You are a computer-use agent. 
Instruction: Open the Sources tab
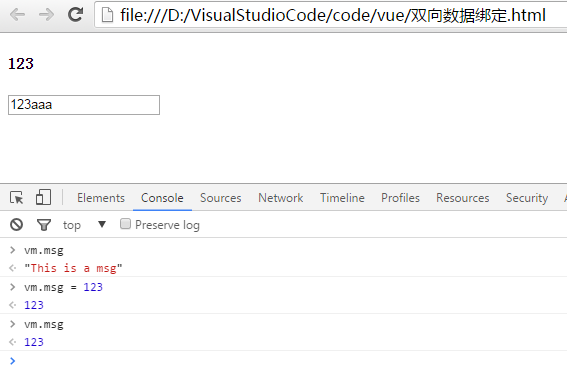(221, 198)
